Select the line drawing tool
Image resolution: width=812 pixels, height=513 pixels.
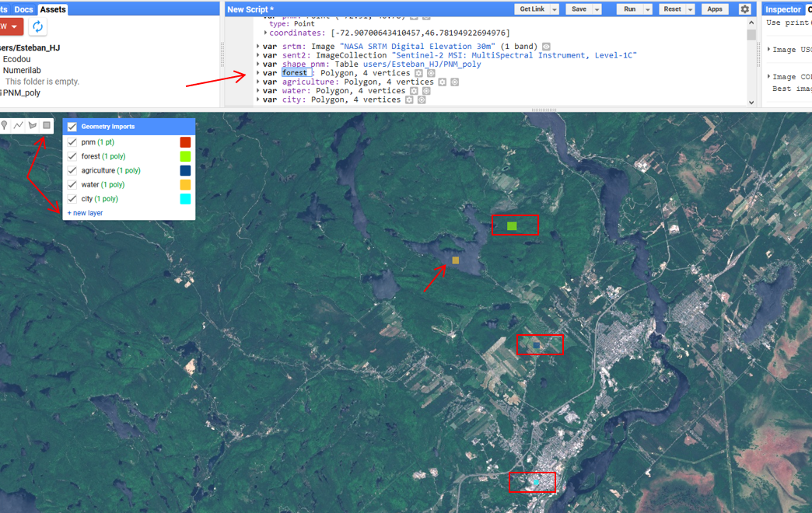(18, 125)
